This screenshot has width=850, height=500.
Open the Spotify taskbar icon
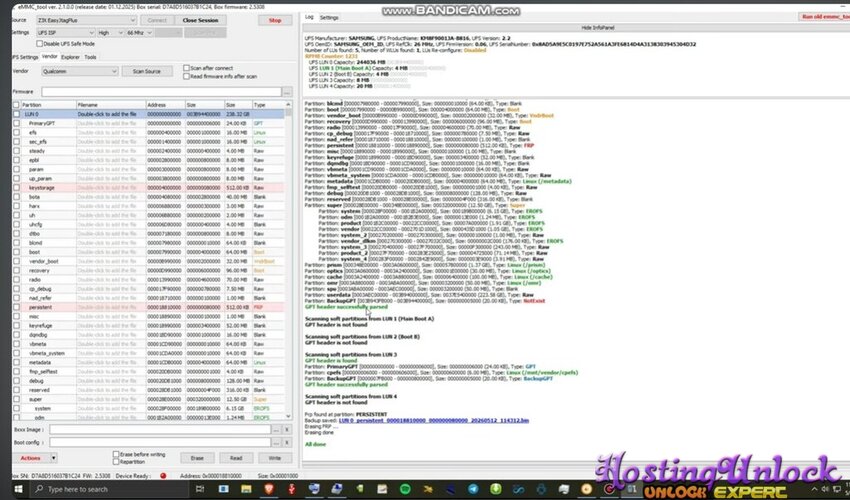(x=405, y=489)
